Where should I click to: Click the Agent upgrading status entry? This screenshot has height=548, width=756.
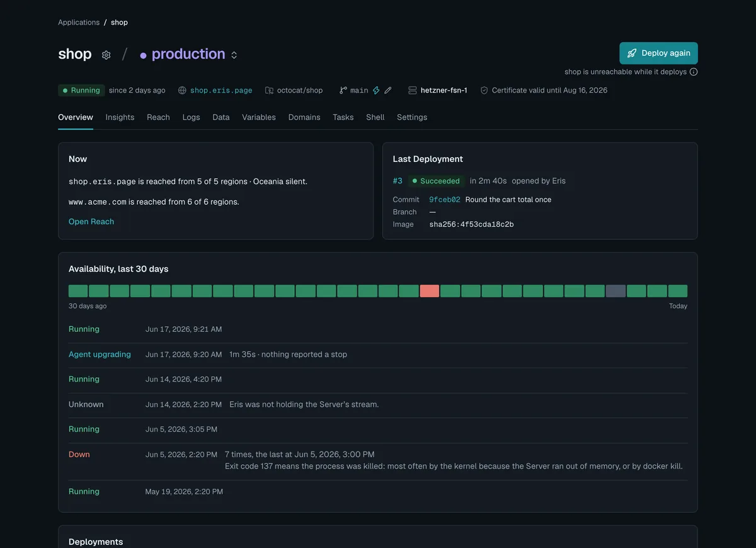click(x=100, y=355)
